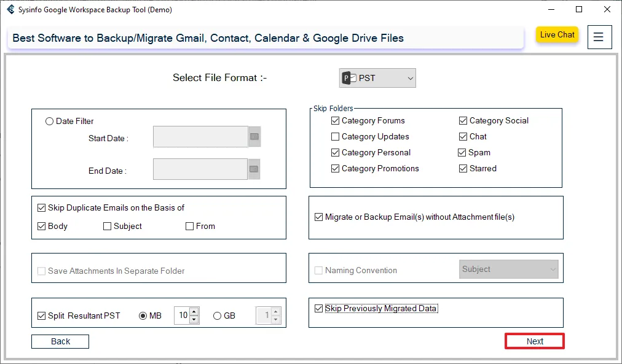Uncheck the Split Resultant PST option
622x364 pixels.
pyautogui.click(x=42, y=316)
